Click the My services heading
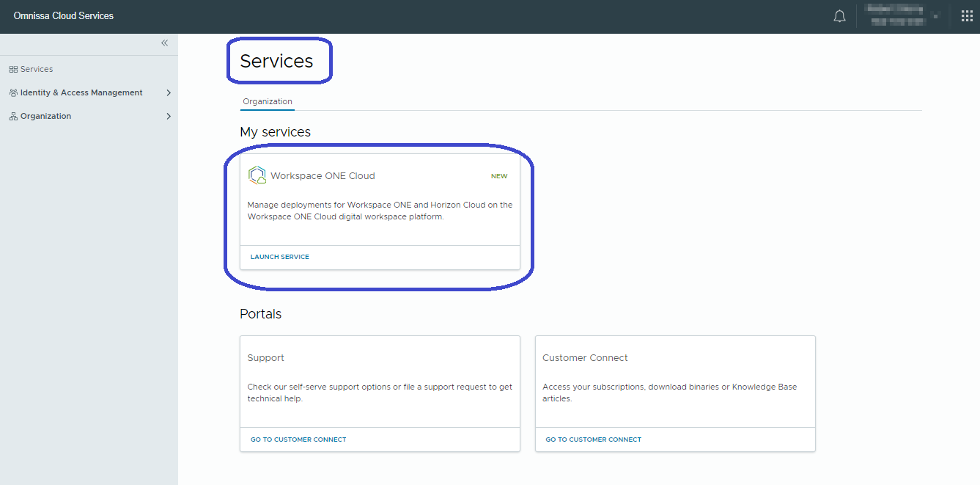The image size is (980, 485). tap(276, 132)
